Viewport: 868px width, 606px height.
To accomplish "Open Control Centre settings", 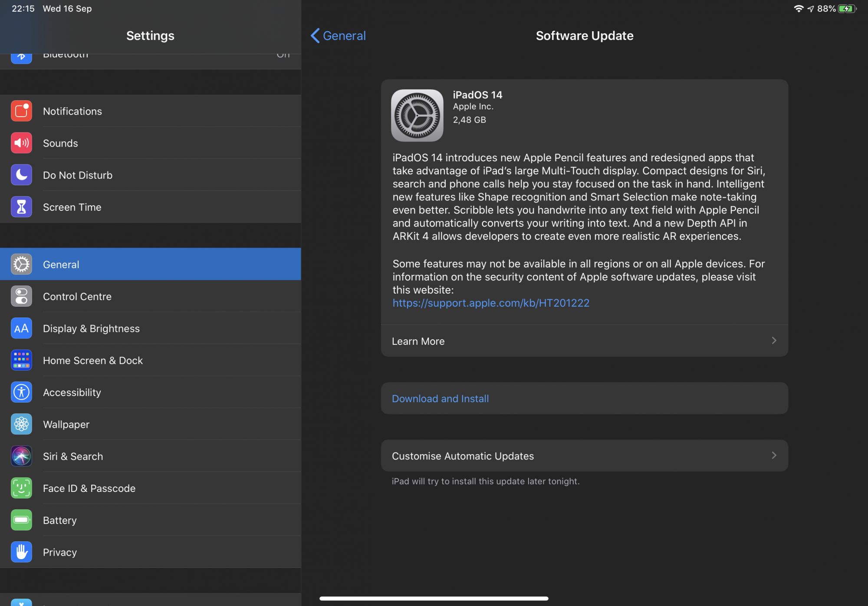I will [151, 296].
